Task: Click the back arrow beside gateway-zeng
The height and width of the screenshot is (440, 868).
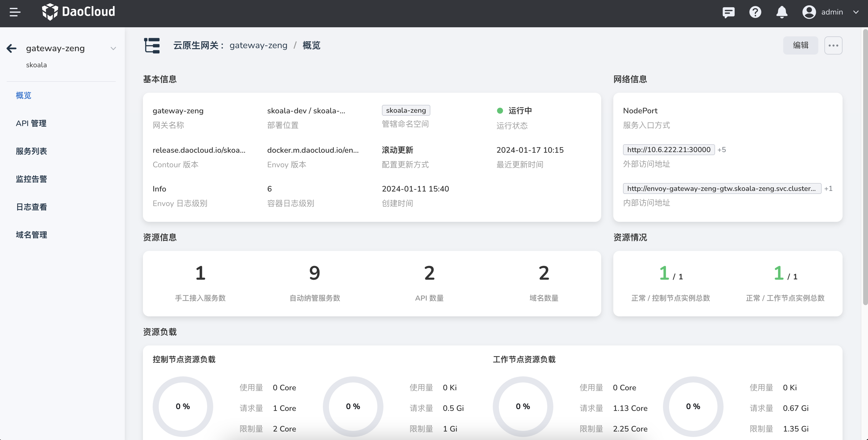Action: click(x=11, y=48)
